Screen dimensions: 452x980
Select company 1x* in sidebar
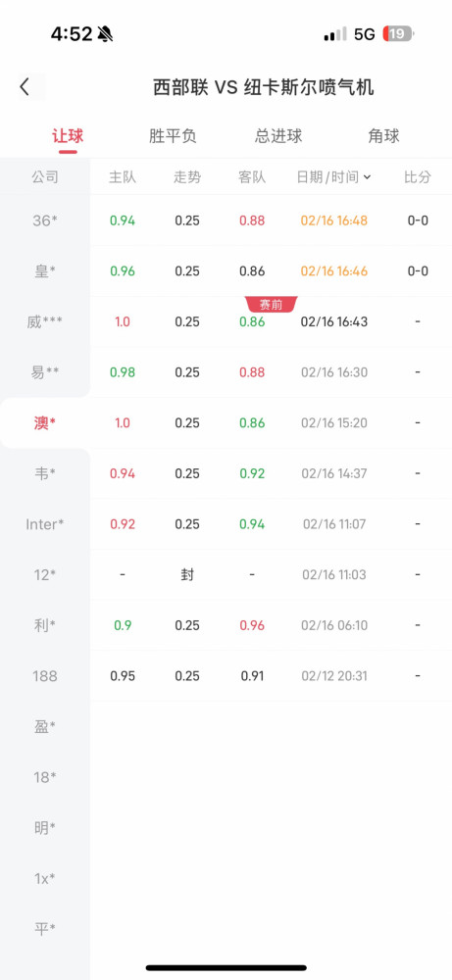coord(45,879)
